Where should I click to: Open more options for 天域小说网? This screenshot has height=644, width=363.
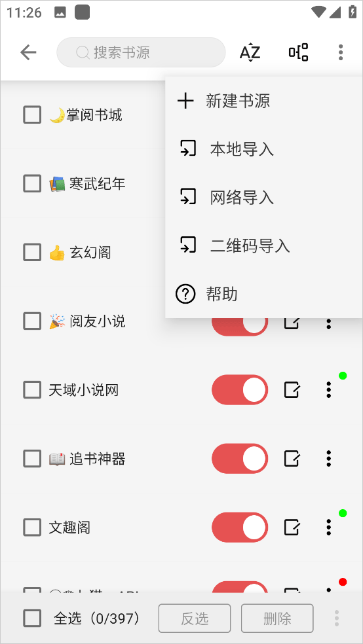click(x=328, y=390)
